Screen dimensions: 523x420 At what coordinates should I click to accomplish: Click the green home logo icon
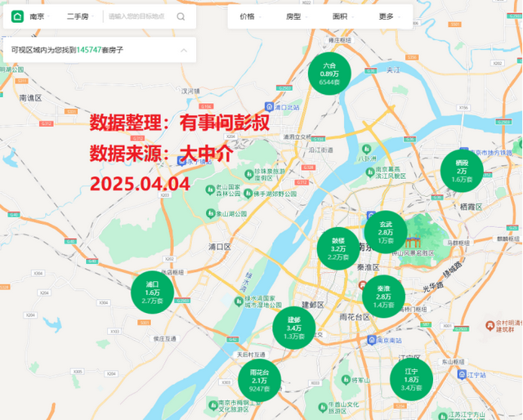17,16
